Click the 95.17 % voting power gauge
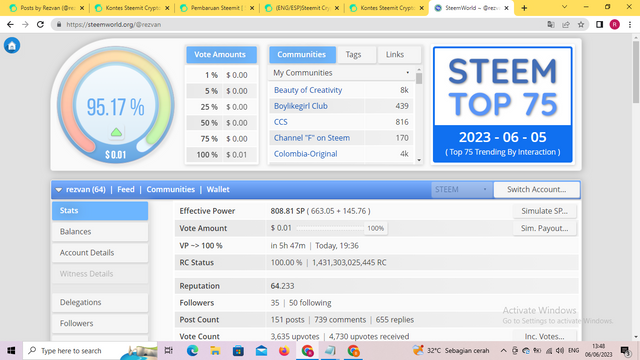The height and width of the screenshot is (360, 640). point(116,105)
